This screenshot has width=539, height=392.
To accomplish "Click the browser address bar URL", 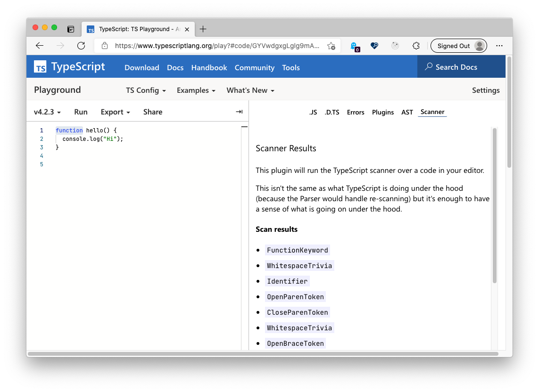I will click(217, 46).
